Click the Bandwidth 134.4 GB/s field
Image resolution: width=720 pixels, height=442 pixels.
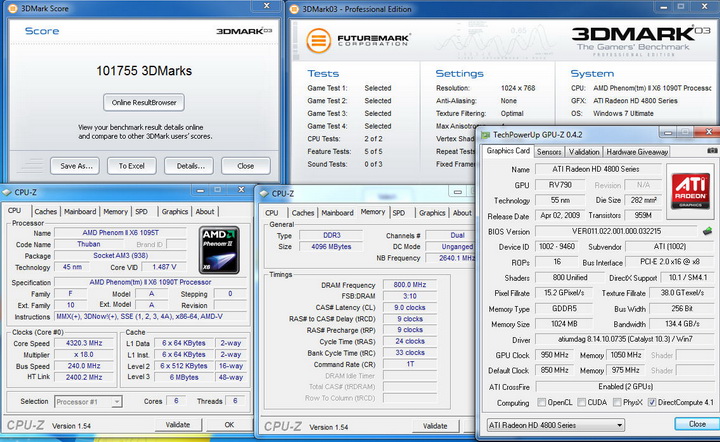[x=682, y=324]
